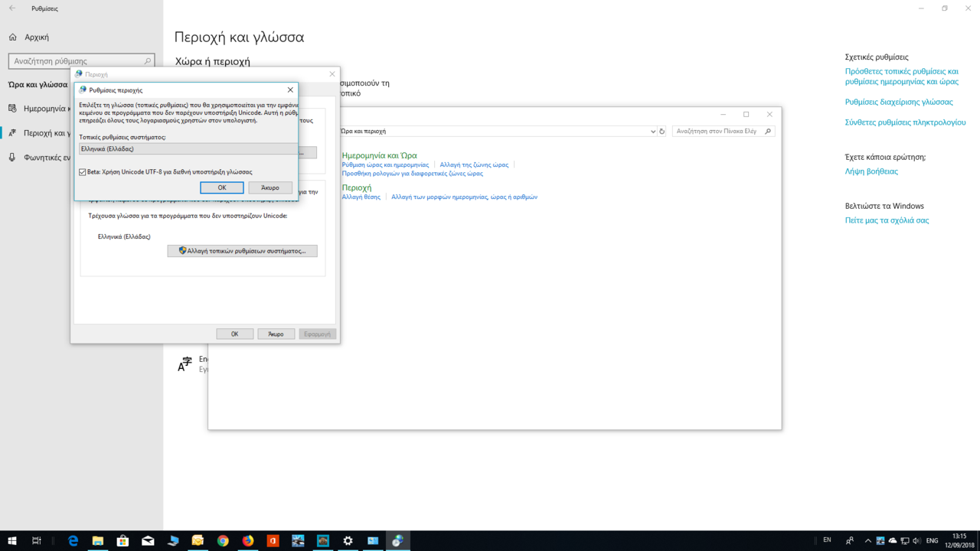Image resolution: width=980 pixels, height=551 pixels.
Task: Open the Ημερομηνία και Ώρα heading link
Action: coord(379,155)
